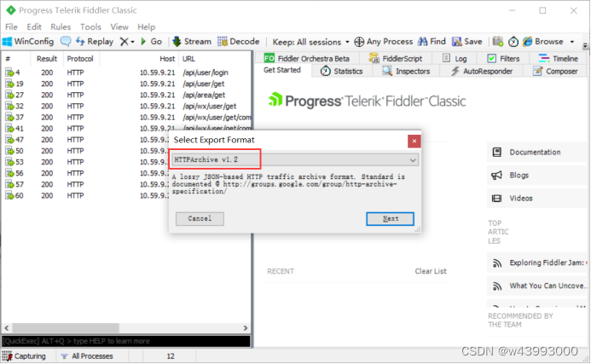Click session 60 row icon
Screen dimensions: 591x364
click(x=9, y=195)
